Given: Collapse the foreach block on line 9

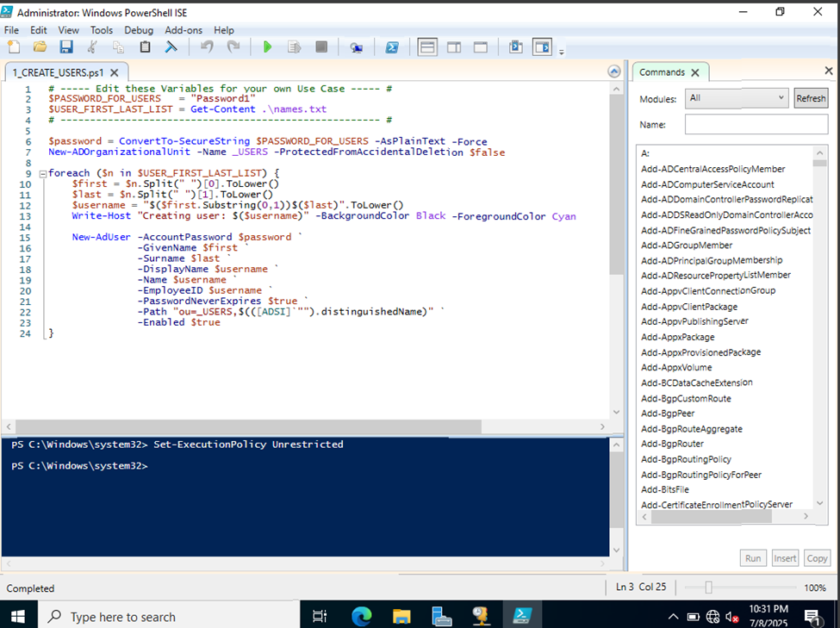Looking at the screenshot, I should (42, 174).
